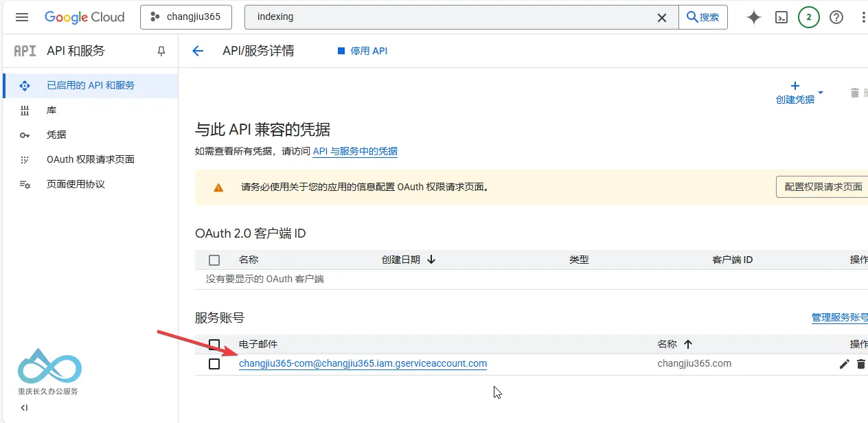This screenshot has width=868, height=423.
Task: Open 页面使用协议 menu item
Action: tap(91, 184)
